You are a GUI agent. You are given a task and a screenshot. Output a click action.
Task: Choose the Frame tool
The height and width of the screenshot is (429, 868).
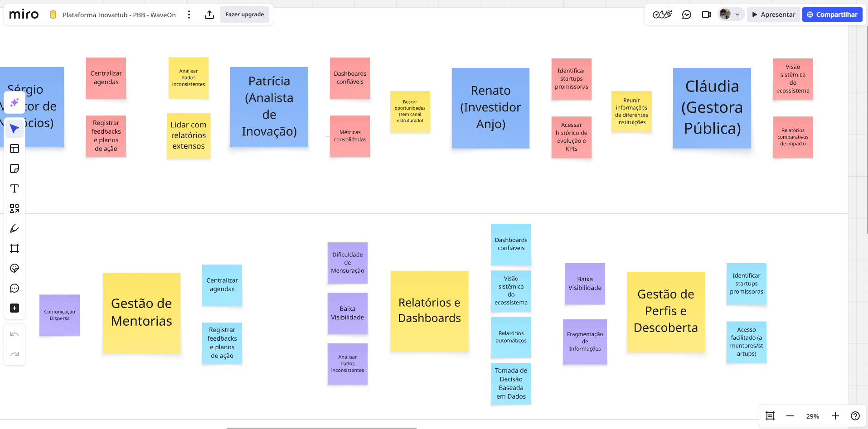pos(15,248)
